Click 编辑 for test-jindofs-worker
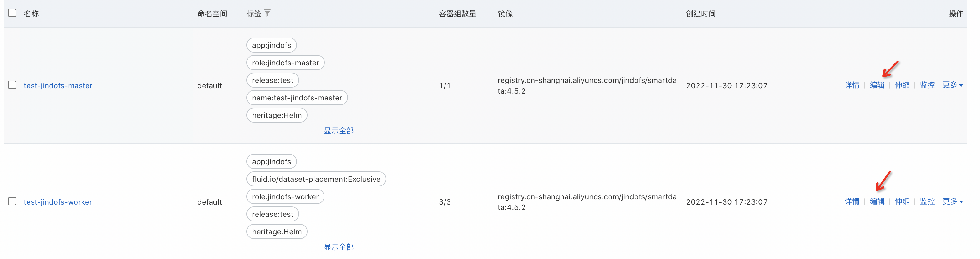Screen dimensions: 980x259 point(877,202)
